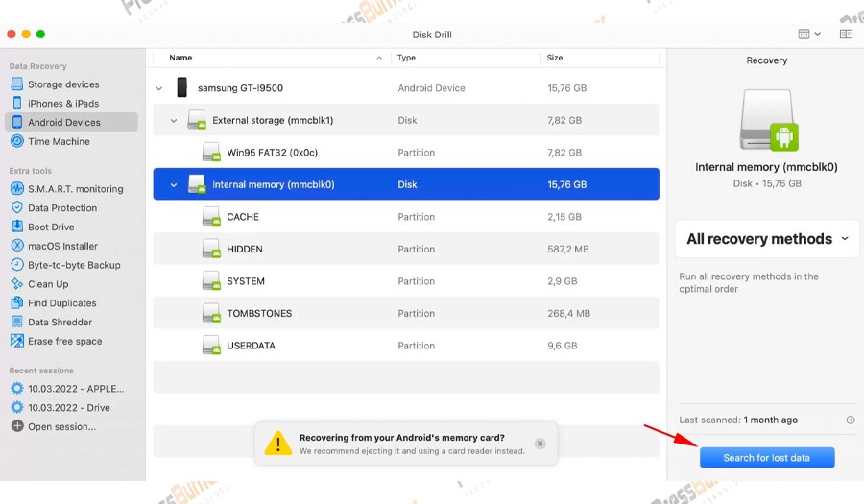Click Search for lost data button
The height and width of the screenshot is (504, 864).
tap(766, 458)
